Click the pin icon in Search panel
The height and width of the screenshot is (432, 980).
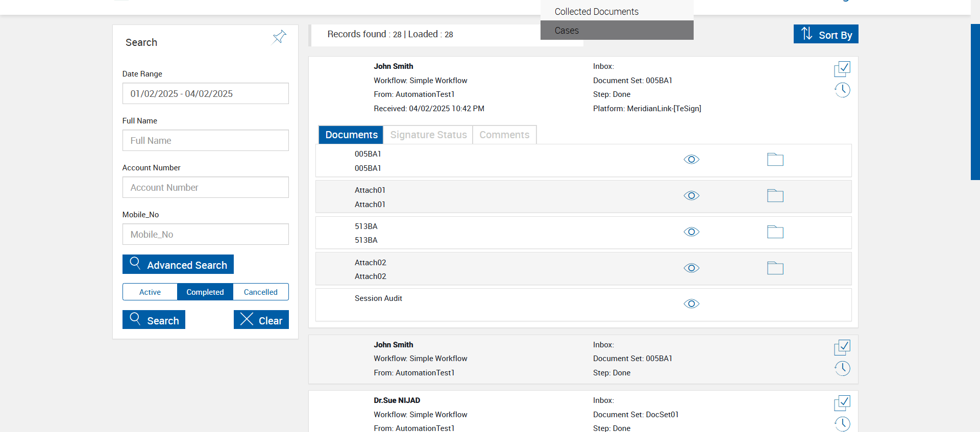click(x=279, y=37)
